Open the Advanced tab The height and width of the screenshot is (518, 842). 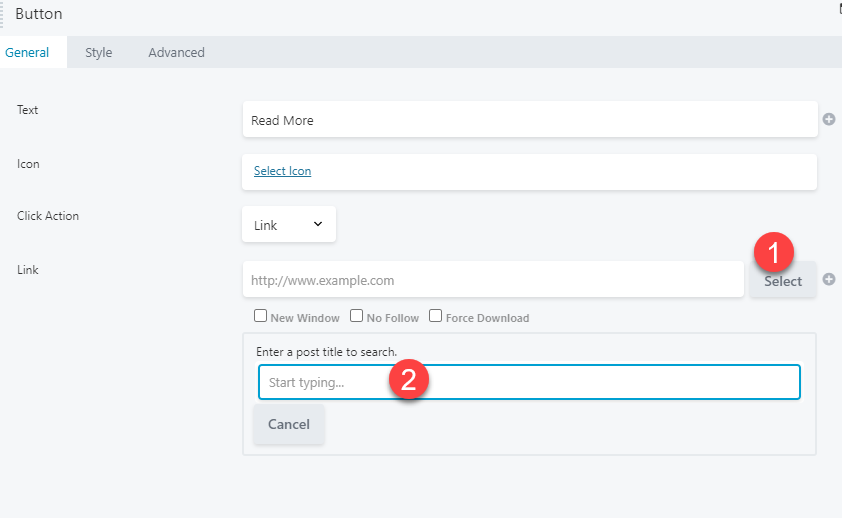tap(177, 53)
